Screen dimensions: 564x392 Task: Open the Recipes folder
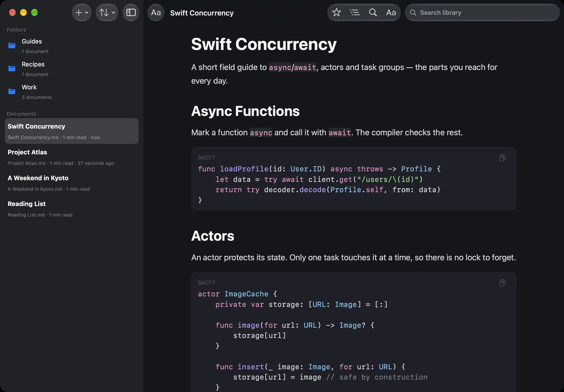pyautogui.click(x=72, y=69)
